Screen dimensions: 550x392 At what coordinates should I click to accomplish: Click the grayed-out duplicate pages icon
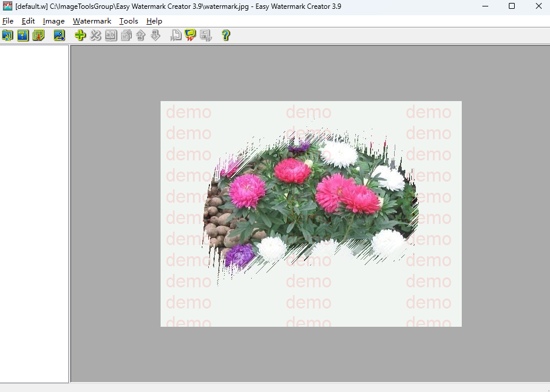pyautogui.click(x=126, y=35)
